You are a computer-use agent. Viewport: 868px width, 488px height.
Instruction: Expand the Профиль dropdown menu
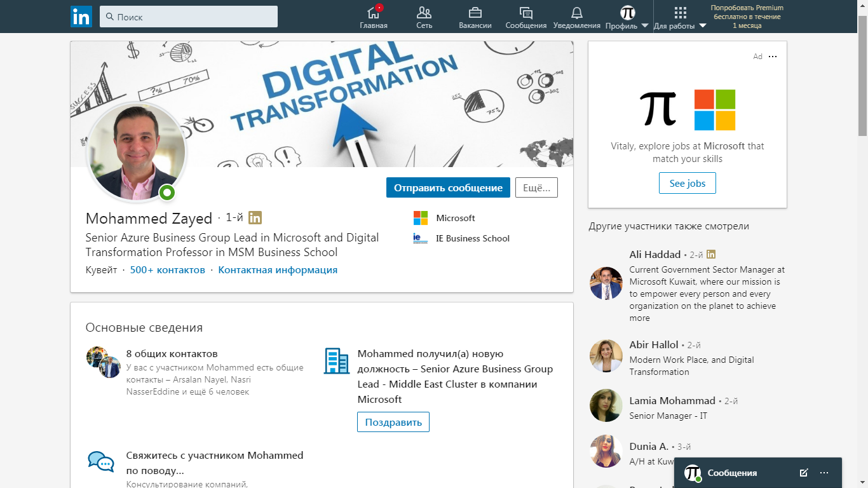[627, 17]
